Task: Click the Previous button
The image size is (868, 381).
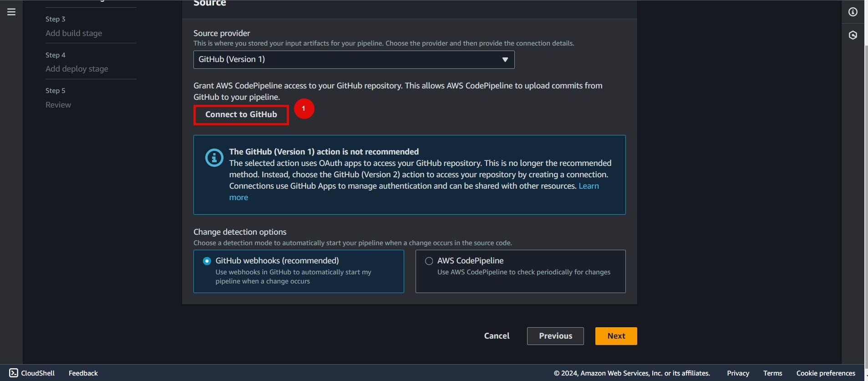Action: pos(555,336)
